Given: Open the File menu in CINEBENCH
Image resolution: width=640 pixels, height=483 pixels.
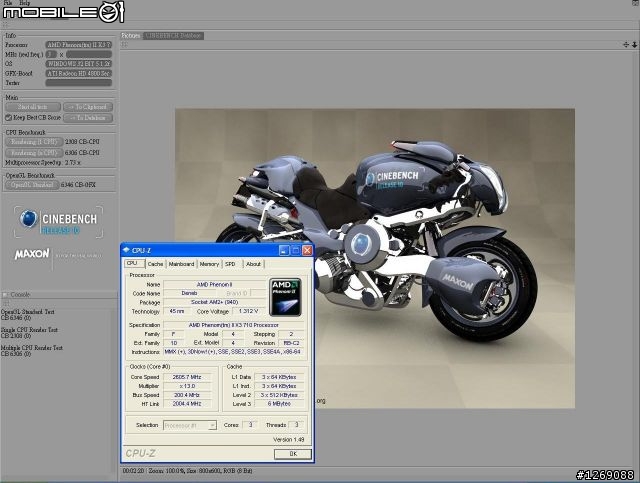Looking at the screenshot, I should [7, 2].
